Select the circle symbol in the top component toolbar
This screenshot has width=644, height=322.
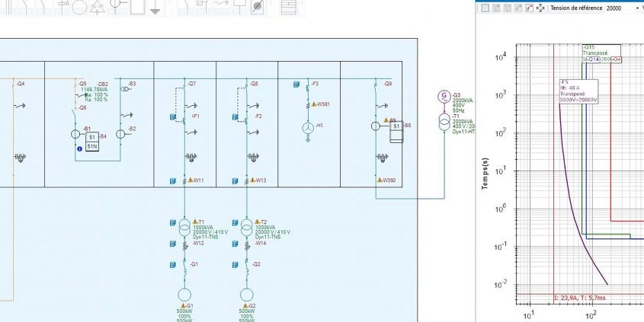(x=79, y=7)
